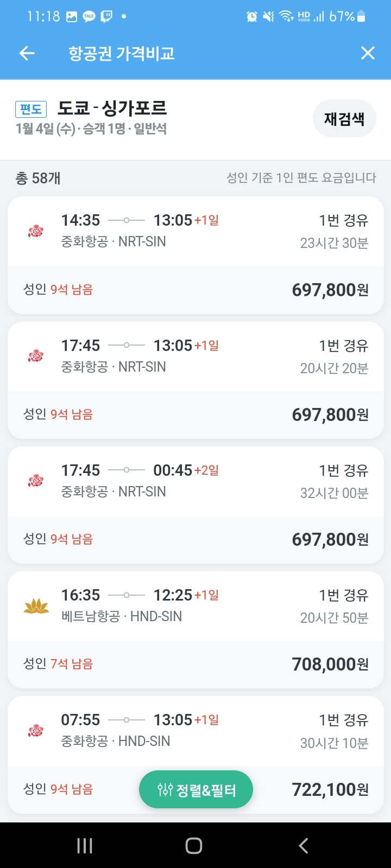The height and width of the screenshot is (868, 391).
Task: Select the 14:35 departure flight card
Action: [195, 256]
